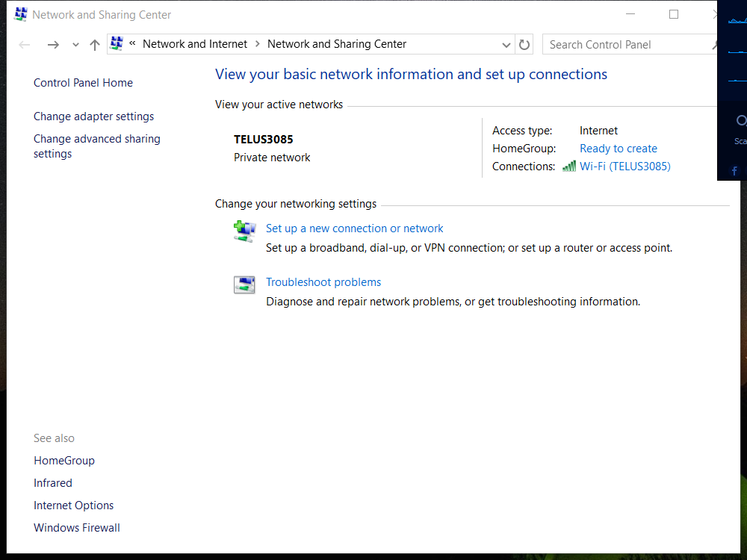Select Network and Internet breadcrumb

point(194,44)
